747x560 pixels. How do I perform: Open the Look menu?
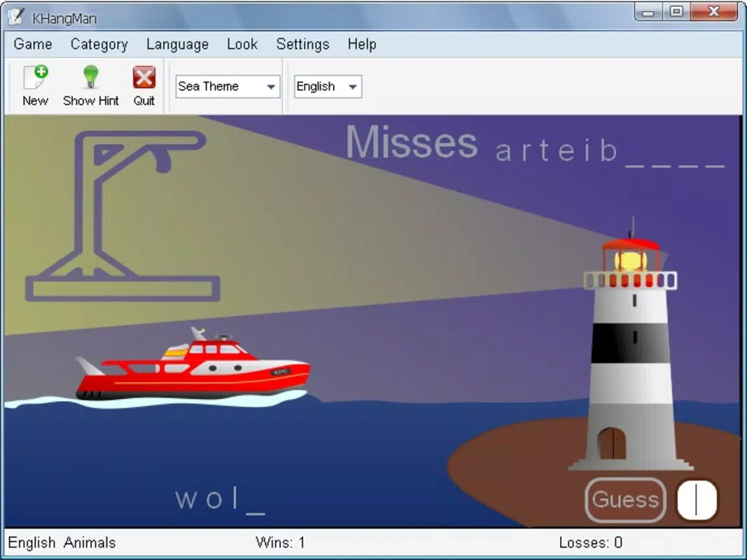pos(242,44)
